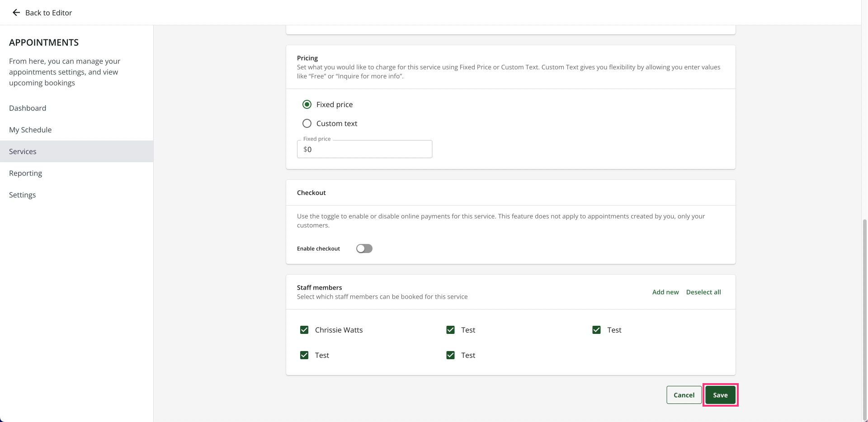Viewport: 868px width, 422px height.
Task: Click Add new staff member link
Action: [x=665, y=292]
